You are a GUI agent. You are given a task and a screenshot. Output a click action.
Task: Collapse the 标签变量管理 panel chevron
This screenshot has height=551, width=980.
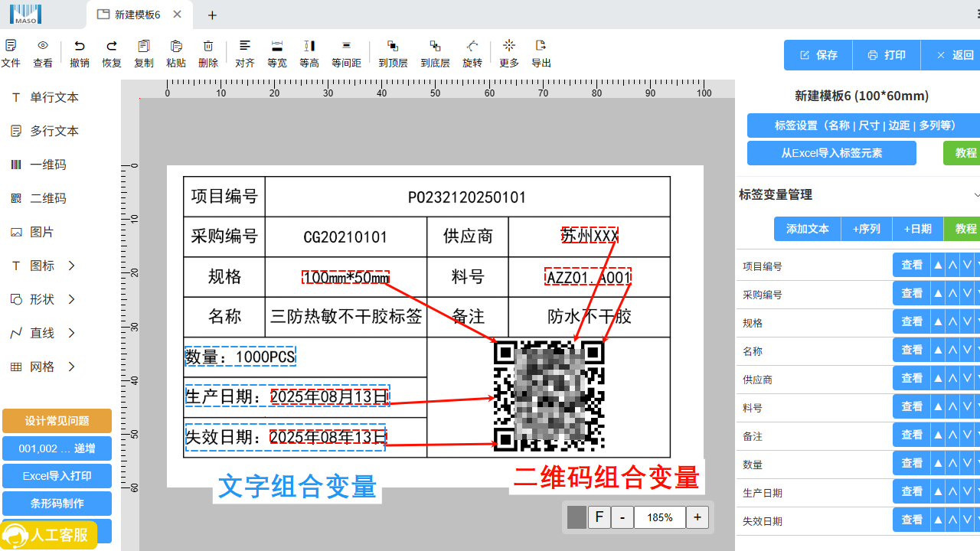tap(976, 195)
